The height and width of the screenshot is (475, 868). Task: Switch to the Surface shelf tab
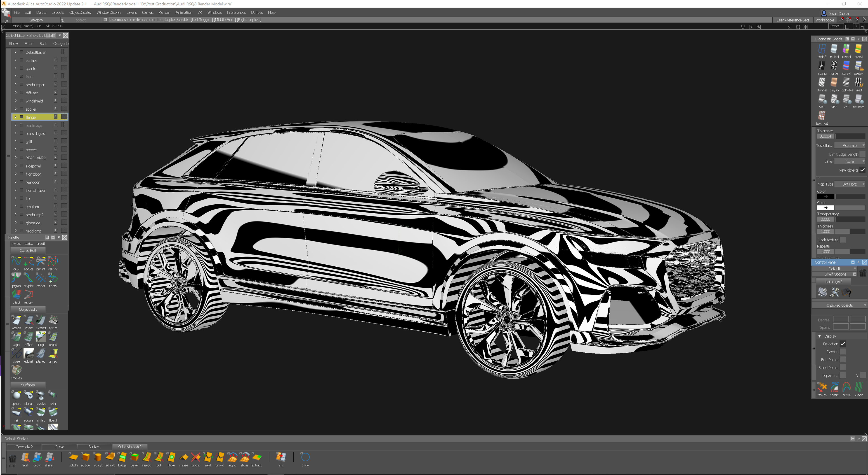[x=94, y=447]
